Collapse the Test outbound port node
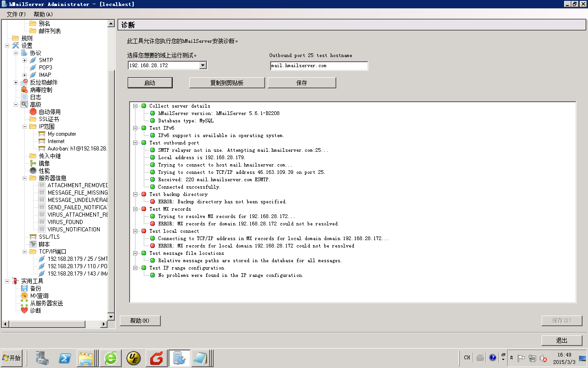The width and height of the screenshot is (588, 368). click(x=136, y=143)
